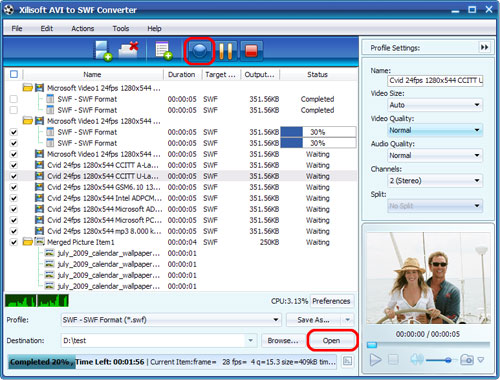Screen dimensions: 500x380
Task: Open the Split dropdown
Action: (435, 206)
